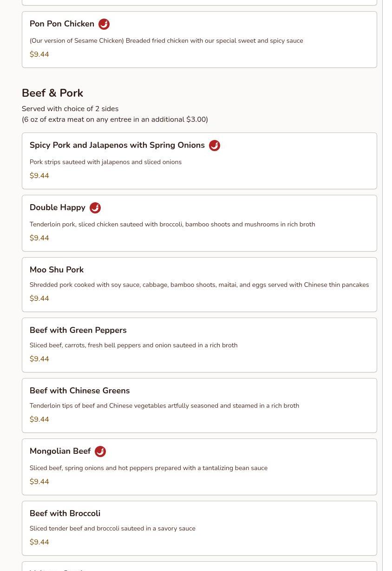This screenshot has width=392, height=571.
Task: Choose the Moo Shu Pork entree
Action: click(199, 285)
